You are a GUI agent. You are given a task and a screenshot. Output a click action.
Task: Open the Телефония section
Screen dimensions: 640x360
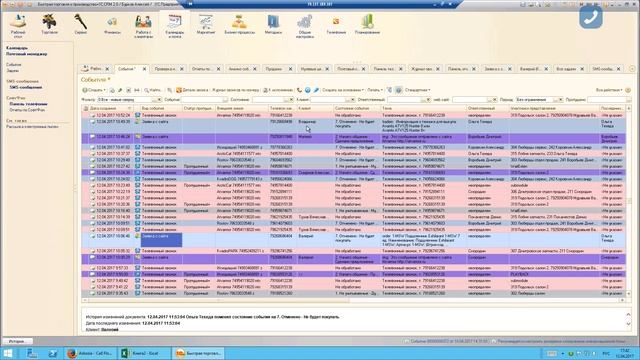(336, 24)
